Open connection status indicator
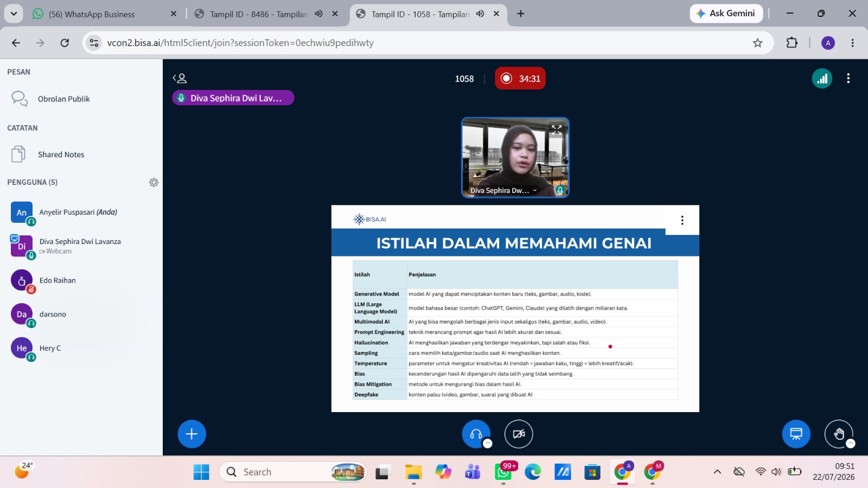 [822, 79]
